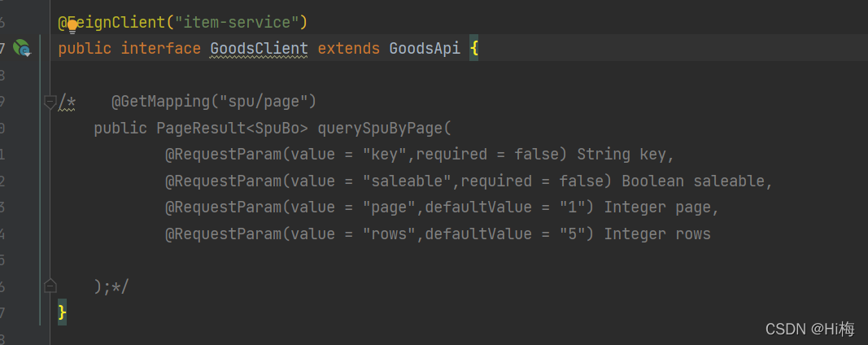
Task: Click the "String key," parameter text
Action: (626, 155)
